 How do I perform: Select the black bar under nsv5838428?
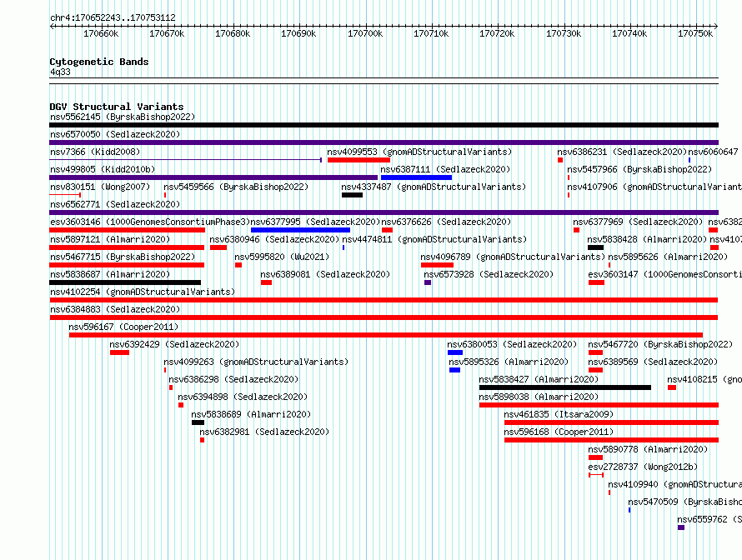click(596, 247)
